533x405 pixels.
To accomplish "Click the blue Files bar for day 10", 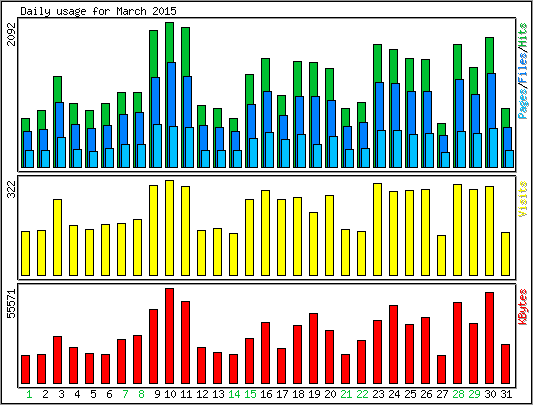I will coord(172,94).
